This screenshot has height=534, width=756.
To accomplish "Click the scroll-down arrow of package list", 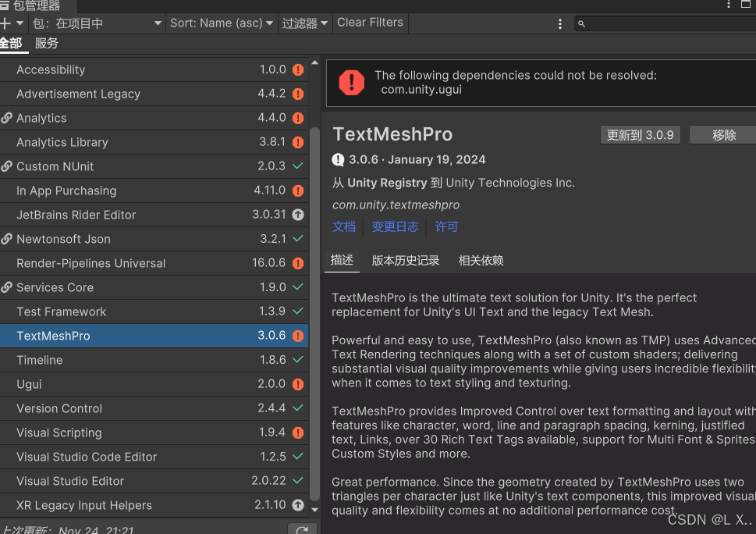I will point(315,509).
